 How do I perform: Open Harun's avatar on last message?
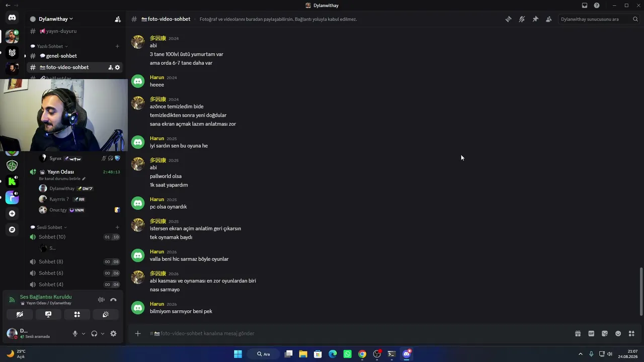(x=138, y=308)
